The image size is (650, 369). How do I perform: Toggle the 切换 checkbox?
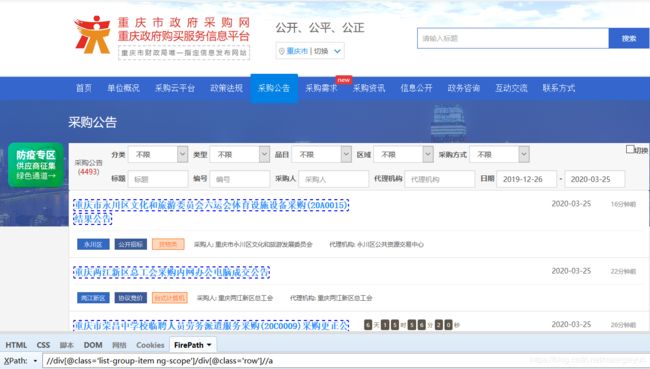tap(630, 149)
